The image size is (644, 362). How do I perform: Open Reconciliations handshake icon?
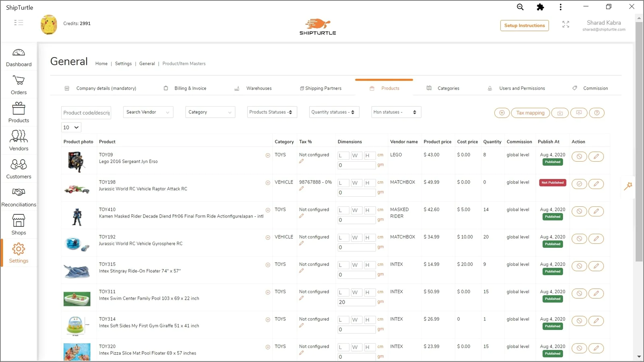point(19,197)
